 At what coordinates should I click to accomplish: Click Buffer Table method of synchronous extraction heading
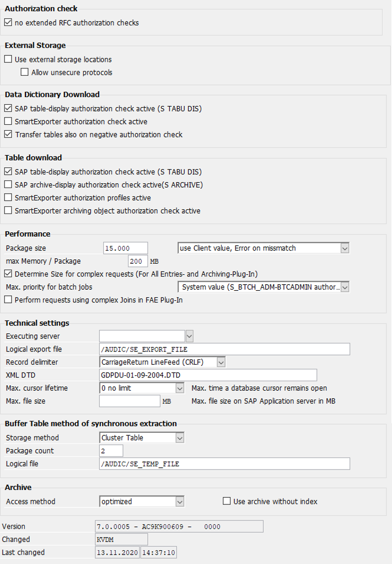(x=91, y=423)
